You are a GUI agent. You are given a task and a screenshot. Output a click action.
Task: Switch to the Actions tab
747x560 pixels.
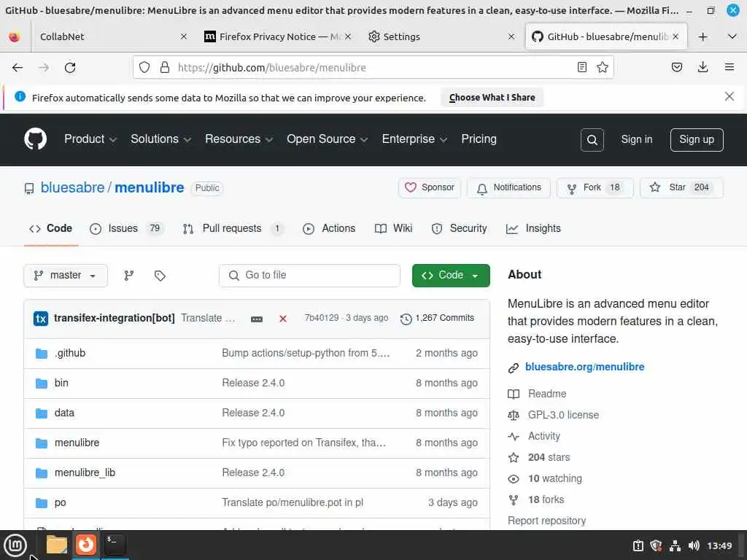[329, 228]
